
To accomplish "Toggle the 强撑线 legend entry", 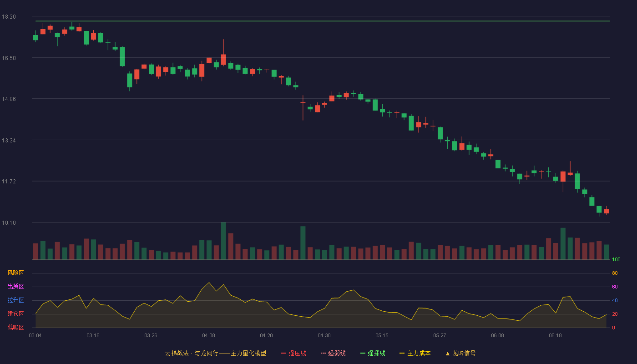I will click(x=373, y=353).
